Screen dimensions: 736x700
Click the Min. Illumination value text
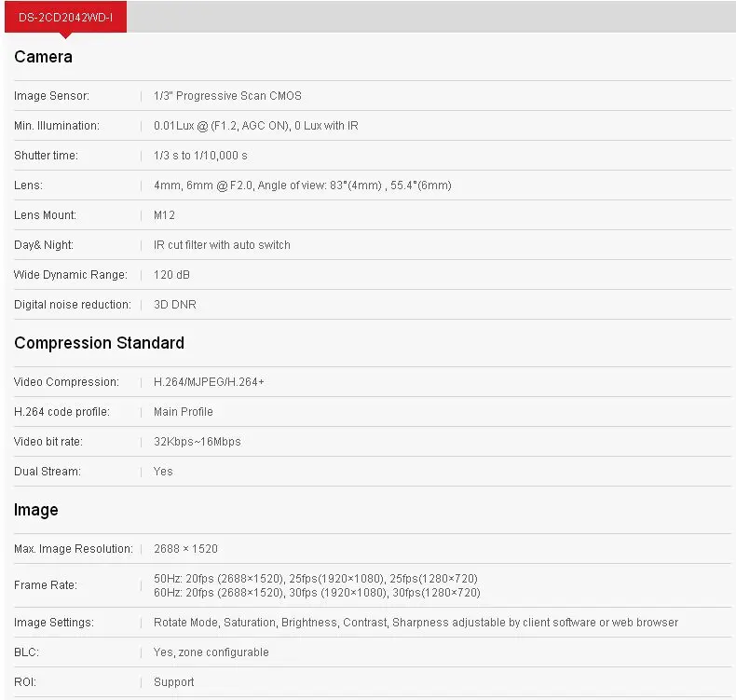(x=256, y=126)
